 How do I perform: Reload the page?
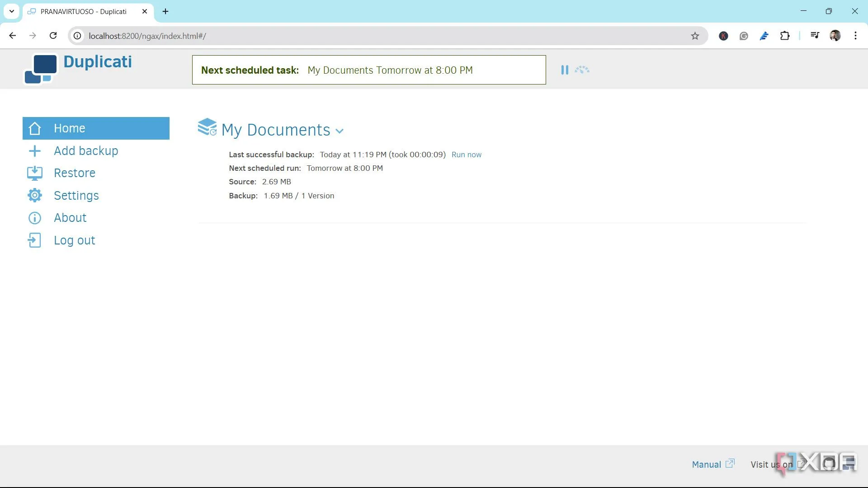pos(53,36)
